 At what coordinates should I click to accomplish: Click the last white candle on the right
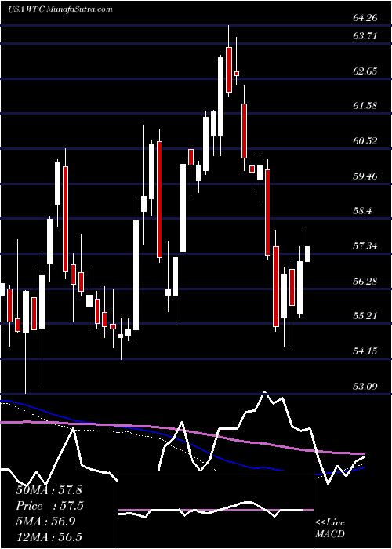pyautogui.click(x=307, y=254)
